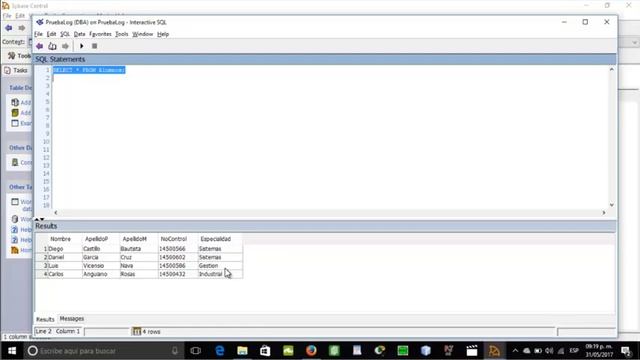Screen dimensions: 640x360
Task: Click the NoControl column header
Action: 173,239
